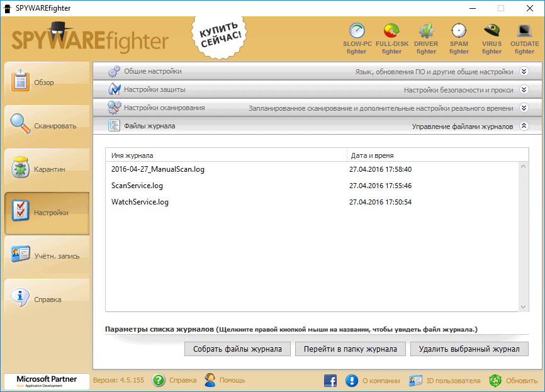Click the ID пользователя card icon
The image size is (545, 392).
[415, 381]
